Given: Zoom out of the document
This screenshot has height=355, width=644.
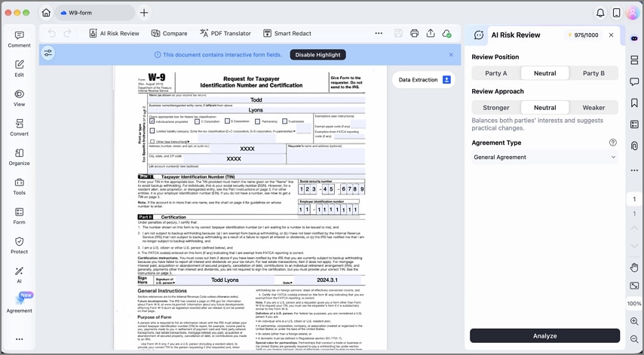Looking at the screenshot, I should tap(634, 339).
